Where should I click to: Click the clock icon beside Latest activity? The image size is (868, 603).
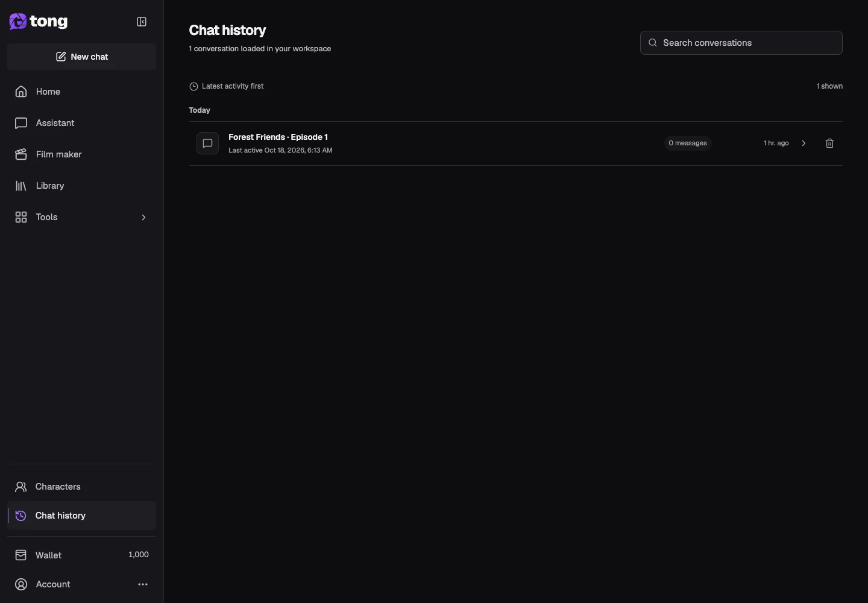[193, 86]
